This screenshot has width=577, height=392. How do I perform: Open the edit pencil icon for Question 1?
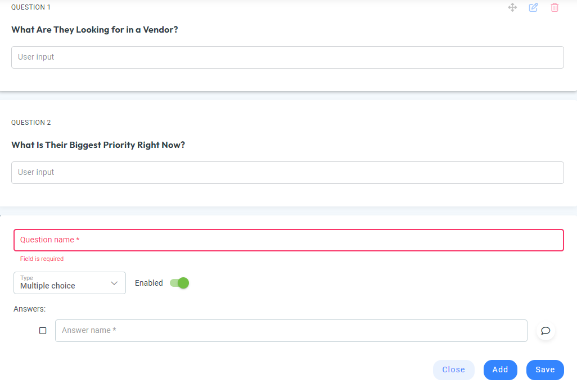(x=533, y=7)
